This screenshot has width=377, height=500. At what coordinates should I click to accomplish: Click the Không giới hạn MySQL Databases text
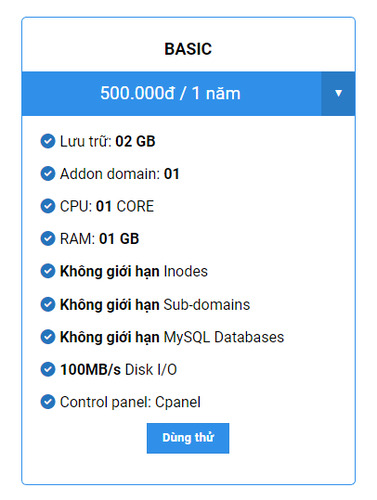pyautogui.click(x=172, y=337)
